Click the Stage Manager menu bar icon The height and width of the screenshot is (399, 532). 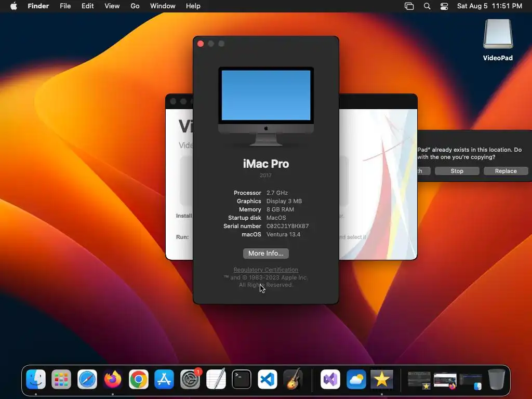[409, 6]
